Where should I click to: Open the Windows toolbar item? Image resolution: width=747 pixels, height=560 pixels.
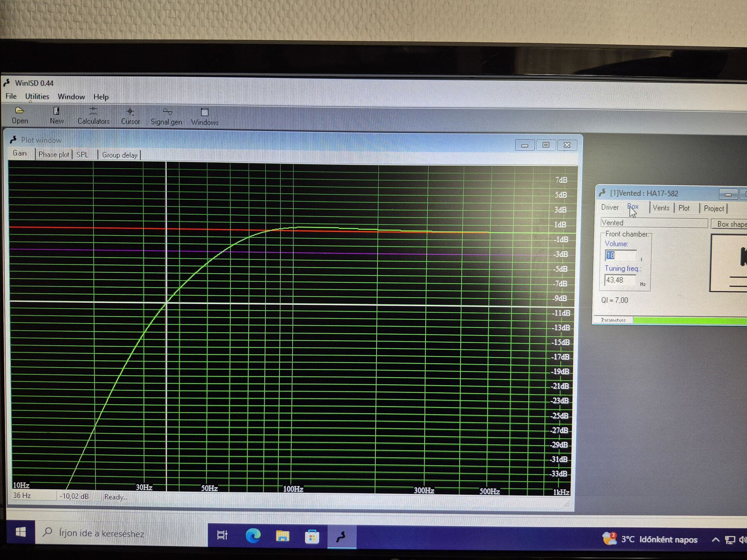205,117
